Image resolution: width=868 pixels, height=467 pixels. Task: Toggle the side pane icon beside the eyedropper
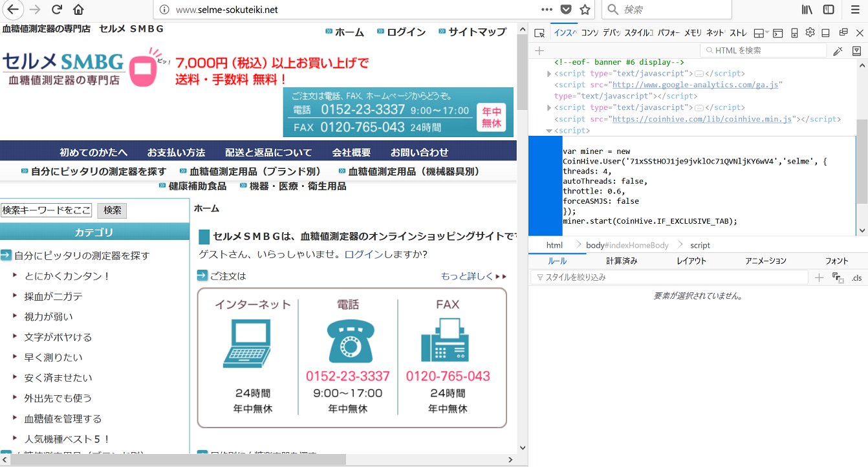(856, 50)
